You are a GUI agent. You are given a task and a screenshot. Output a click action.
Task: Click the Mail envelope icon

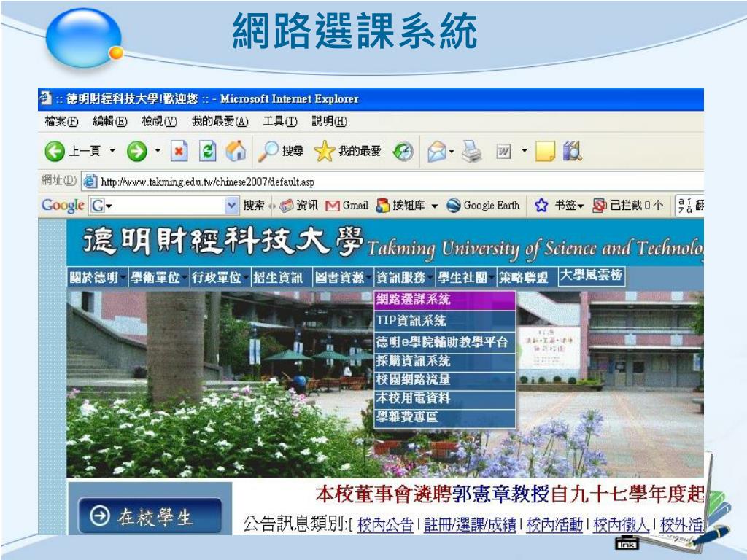click(437, 152)
